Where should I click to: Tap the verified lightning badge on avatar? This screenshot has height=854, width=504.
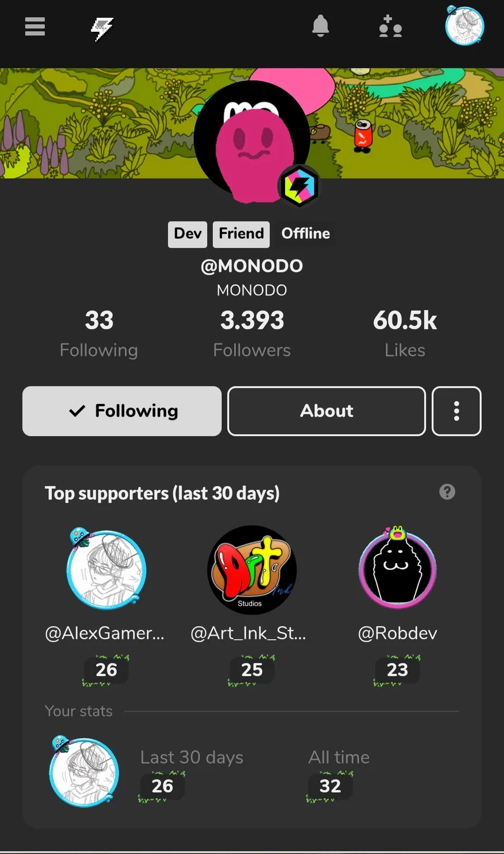tap(299, 186)
